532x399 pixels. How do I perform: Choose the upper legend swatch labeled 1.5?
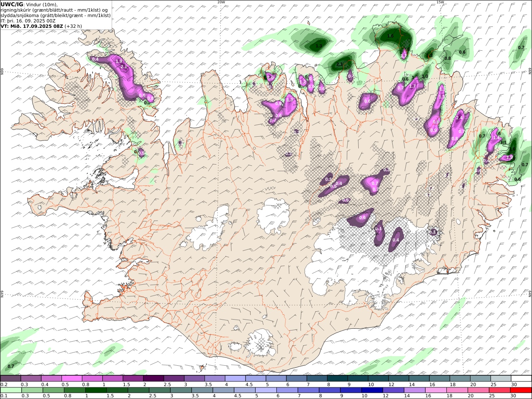tap(133, 378)
